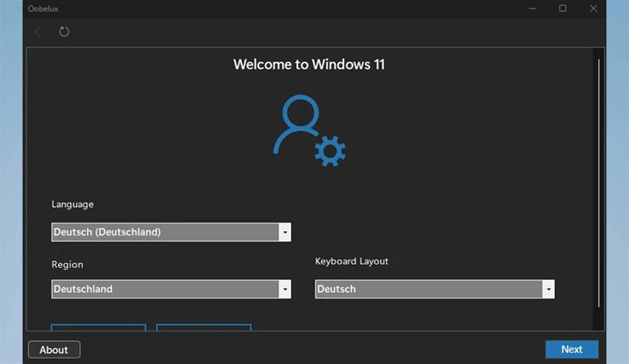This screenshot has height=364, width=629.
Task: Click the 'Welcome to Windows 11' heading
Action: (x=309, y=65)
